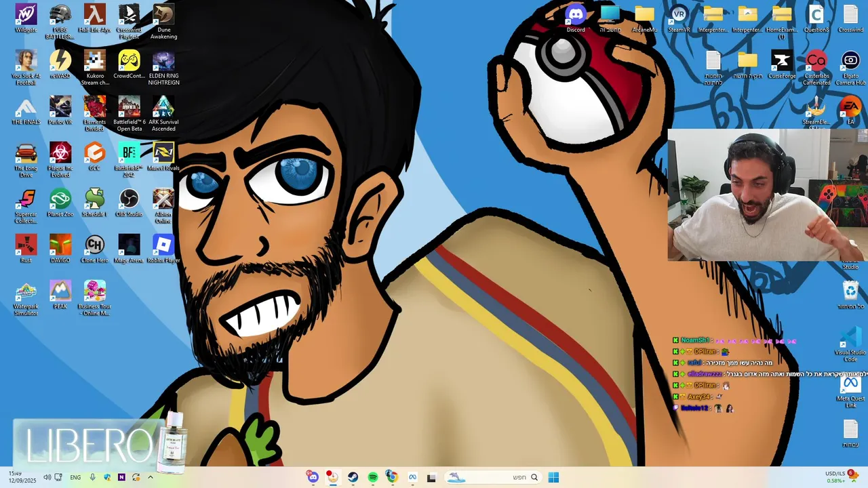This screenshot has height=488, width=868.
Task: Open the taskbar date and time
Action: (x=22, y=476)
